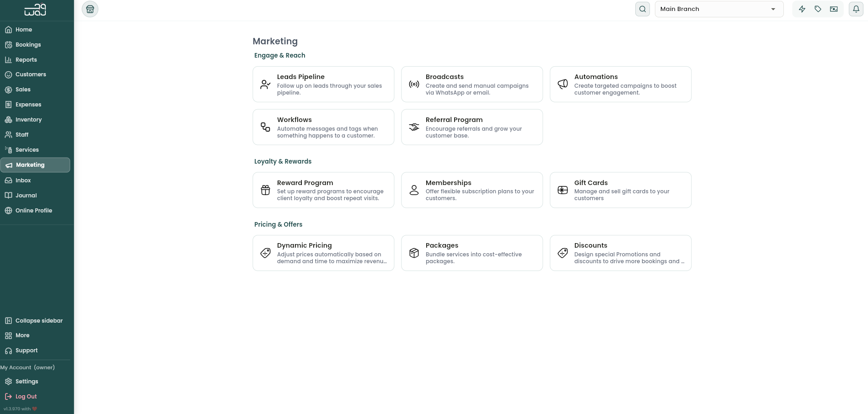
Task: Click the Gift Cards card icon
Action: pyautogui.click(x=563, y=190)
